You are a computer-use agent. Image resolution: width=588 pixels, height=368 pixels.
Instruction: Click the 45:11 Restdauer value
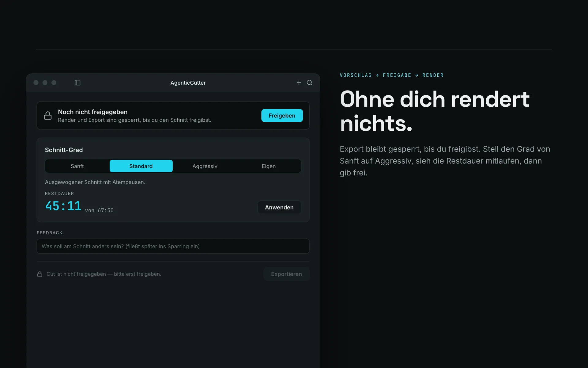coord(63,206)
